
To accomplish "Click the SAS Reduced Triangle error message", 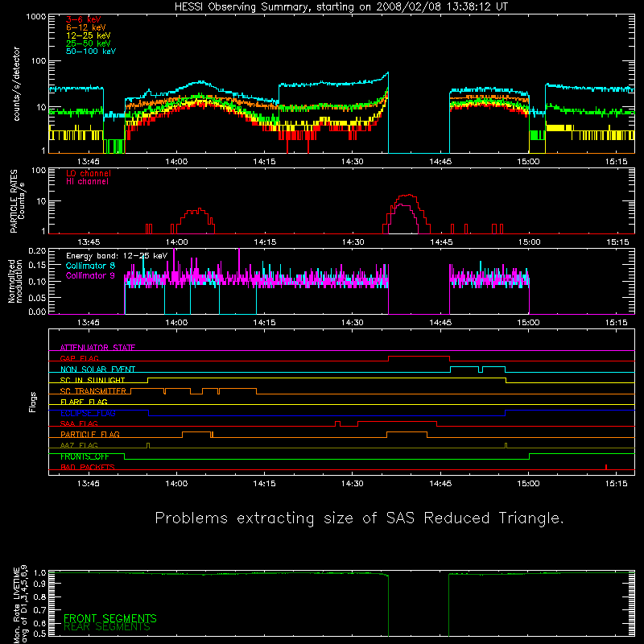I will point(359,518).
